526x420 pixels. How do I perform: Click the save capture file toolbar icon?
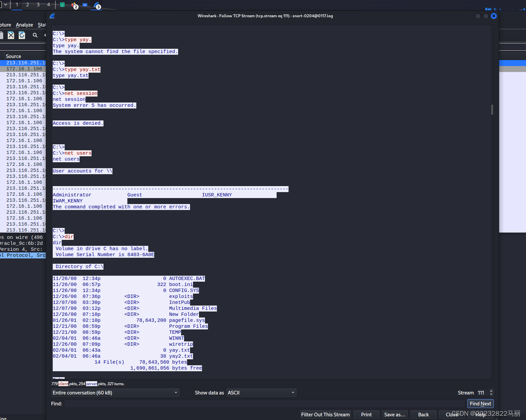(x=1, y=35)
